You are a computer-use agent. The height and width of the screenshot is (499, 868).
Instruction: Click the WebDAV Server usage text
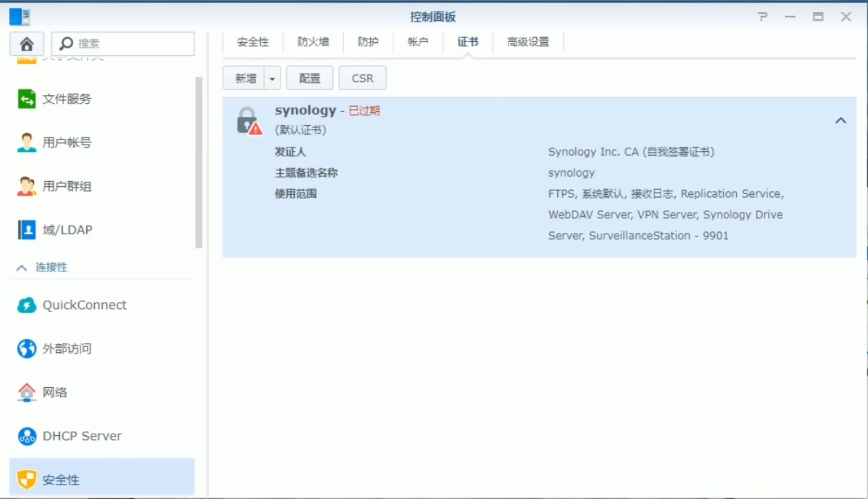pyautogui.click(x=590, y=215)
